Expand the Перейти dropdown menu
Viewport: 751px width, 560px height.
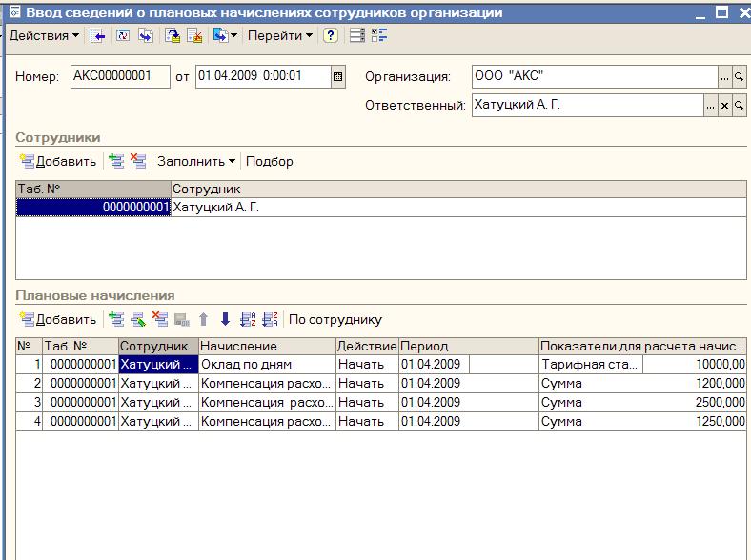click(x=280, y=35)
